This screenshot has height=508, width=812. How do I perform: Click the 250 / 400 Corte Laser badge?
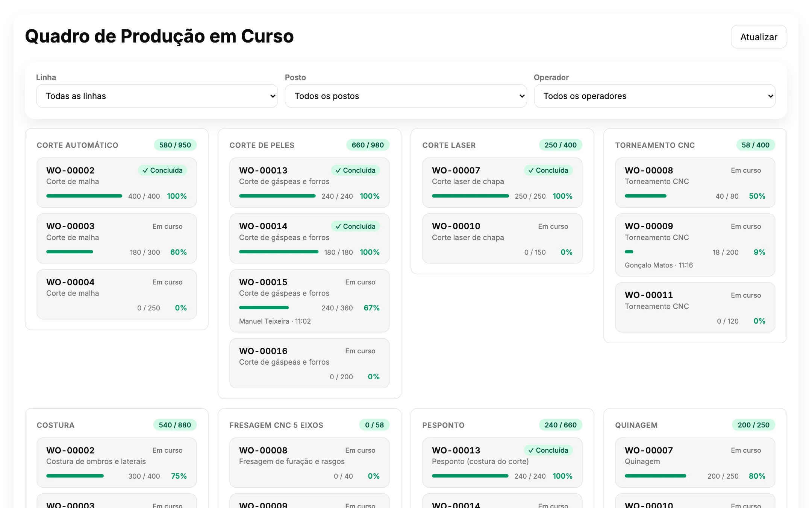[x=561, y=145]
